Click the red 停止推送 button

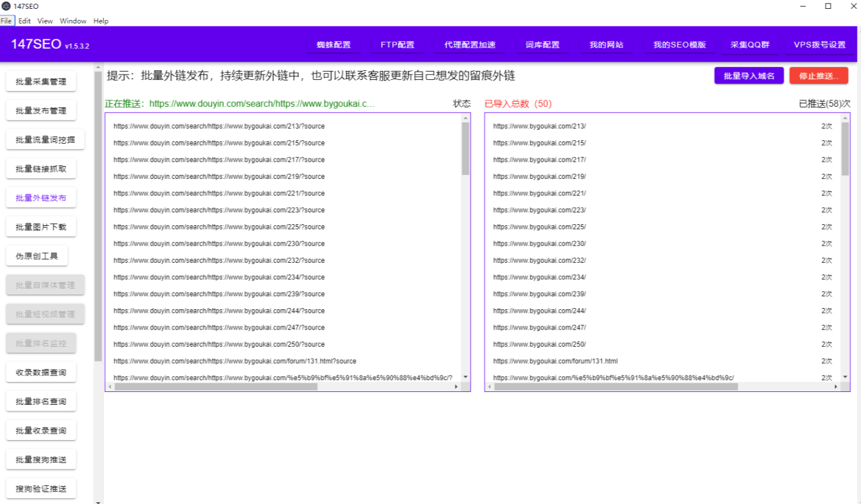(819, 76)
